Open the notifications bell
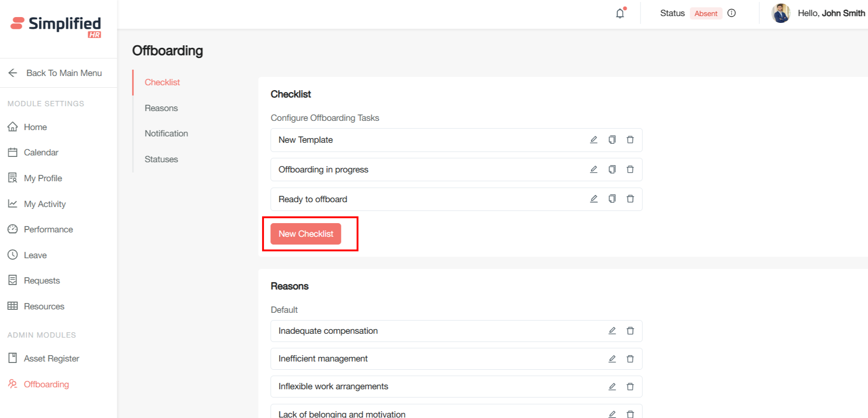 (x=620, y=14)
